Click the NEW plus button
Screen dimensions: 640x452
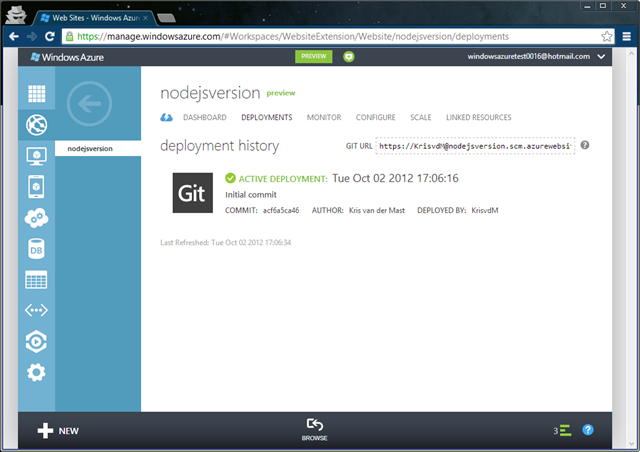(58, 431)
